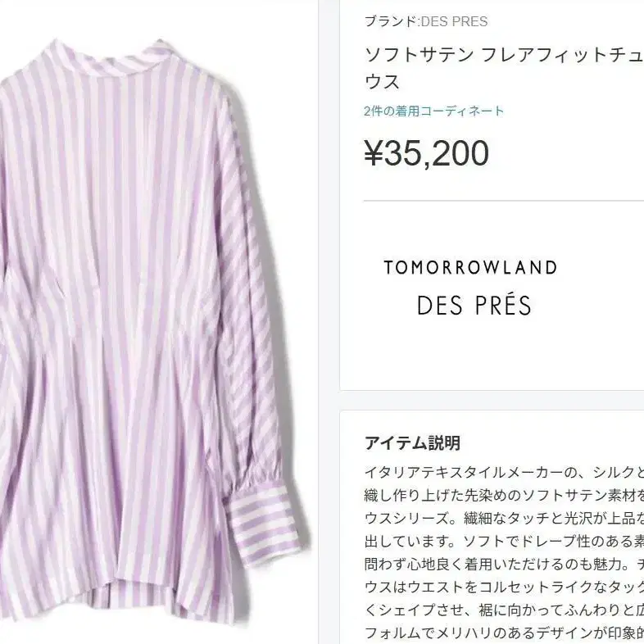The width and height of the screenshot is (644, 644).
Task: Click the line starting ウスシリーズ。繊細なタッチ
Action: pyautogui.click(x=504, y=519)
